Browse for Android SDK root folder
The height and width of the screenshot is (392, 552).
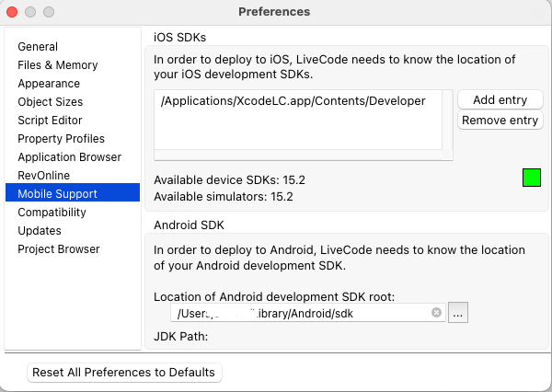pos(459,313)
